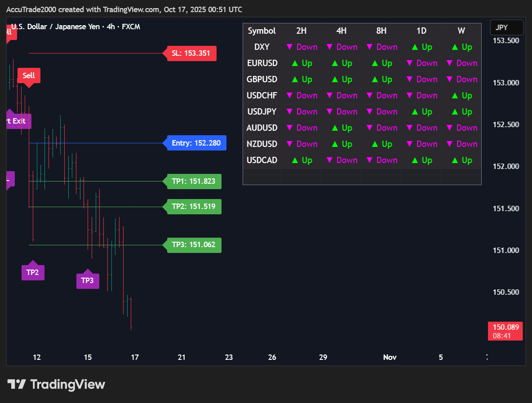Screen dimensions: 532x403
Task: Click the USDJPY W Up arrow cell
Action: [461, 112]
